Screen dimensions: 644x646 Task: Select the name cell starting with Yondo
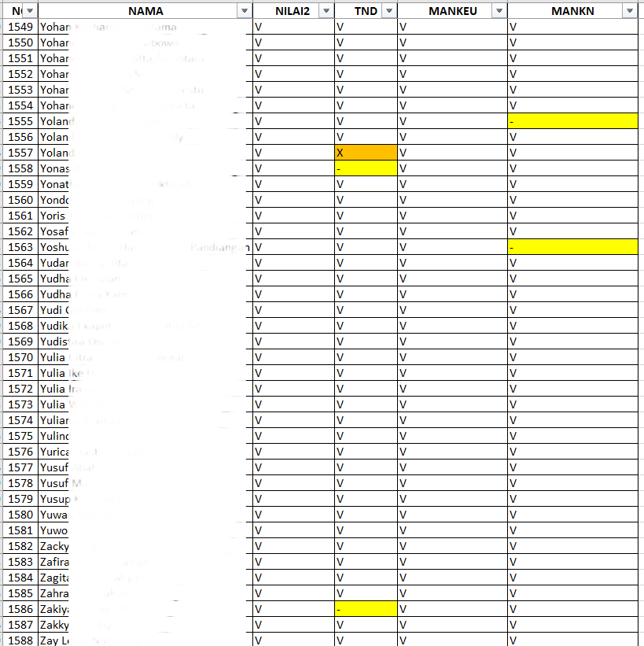click(145, 200)
